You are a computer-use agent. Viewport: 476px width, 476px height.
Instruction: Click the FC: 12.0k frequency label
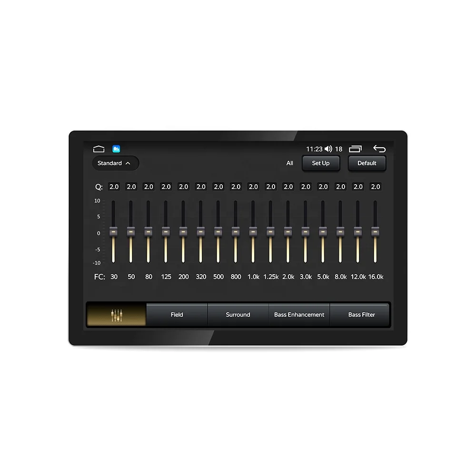358,277
